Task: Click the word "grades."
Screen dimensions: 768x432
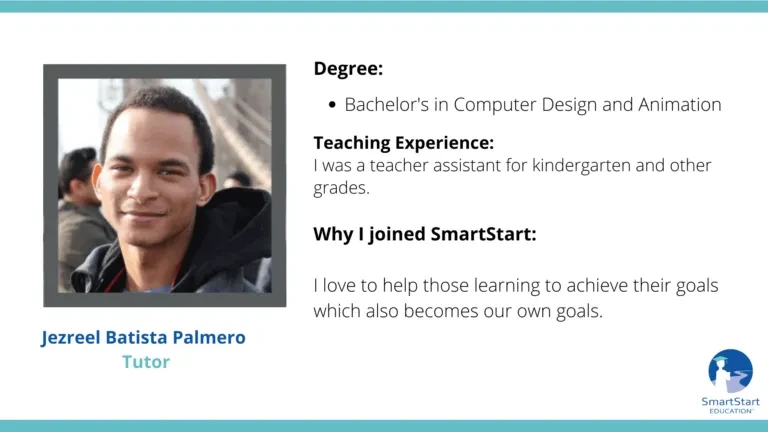Action: [341, 188]
